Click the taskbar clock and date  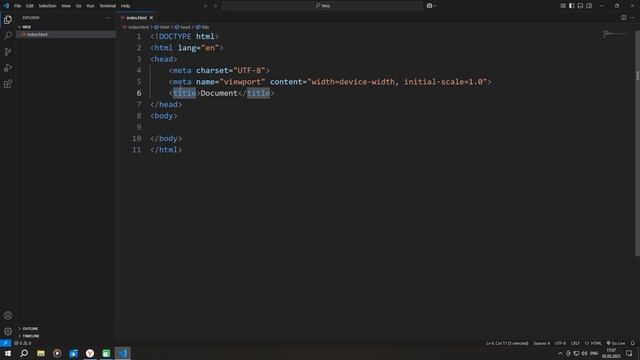611,353
